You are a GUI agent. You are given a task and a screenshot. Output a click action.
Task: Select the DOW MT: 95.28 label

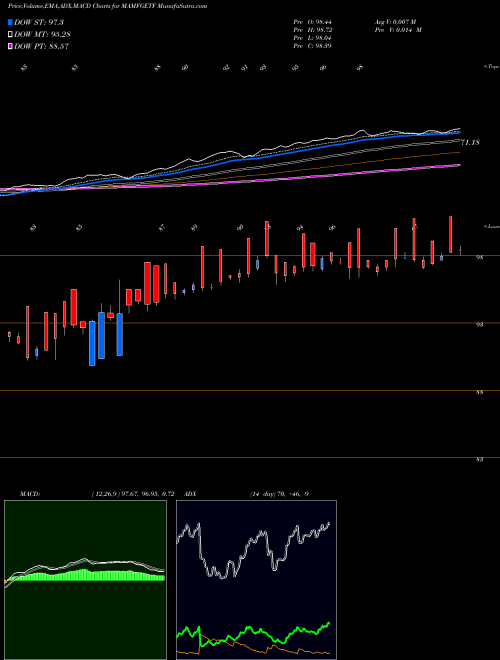(x=42, y=35)
